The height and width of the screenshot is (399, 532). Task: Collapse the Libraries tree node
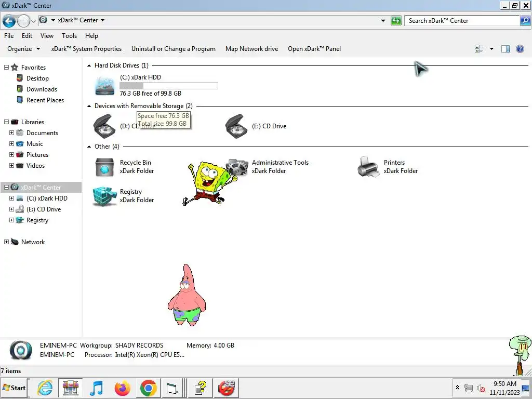tap(6, 122)
